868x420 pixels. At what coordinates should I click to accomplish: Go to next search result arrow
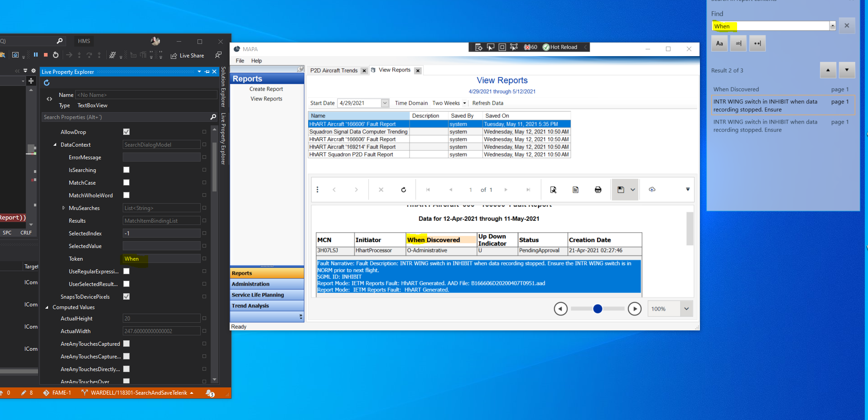[847, 70]
